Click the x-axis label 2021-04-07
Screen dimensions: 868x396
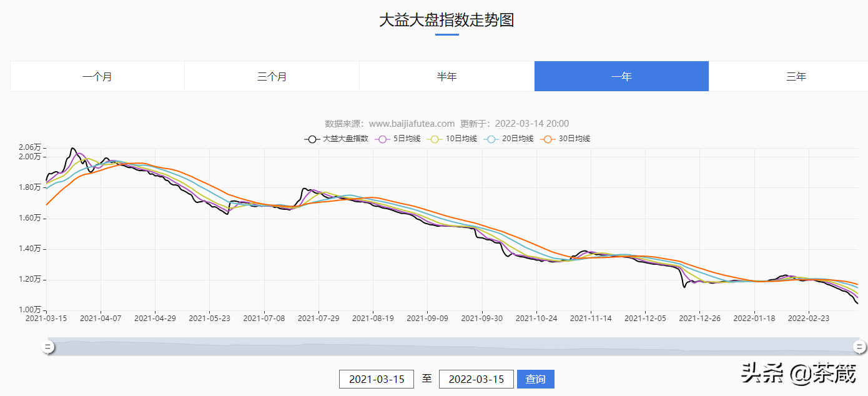coord(101,318)
